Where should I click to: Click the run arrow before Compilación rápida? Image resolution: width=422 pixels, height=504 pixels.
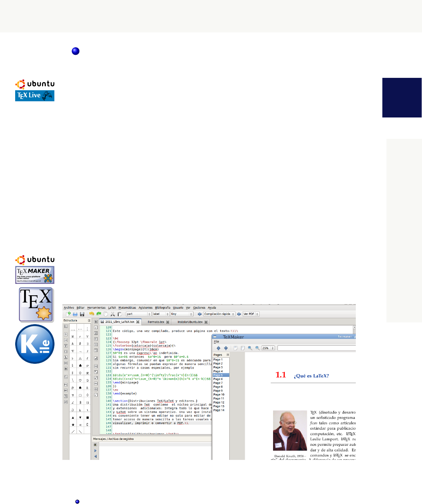click(x=199, y=314)
